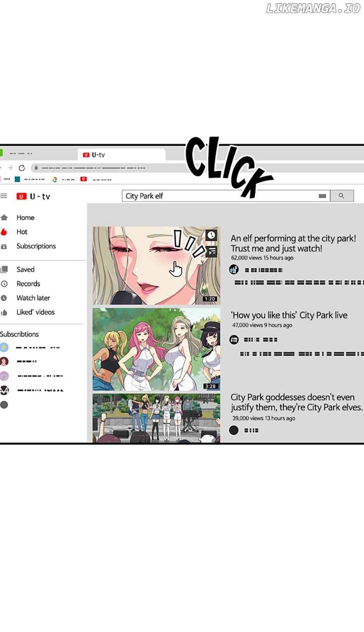Click the U-tv red logo

pos(21,196)
